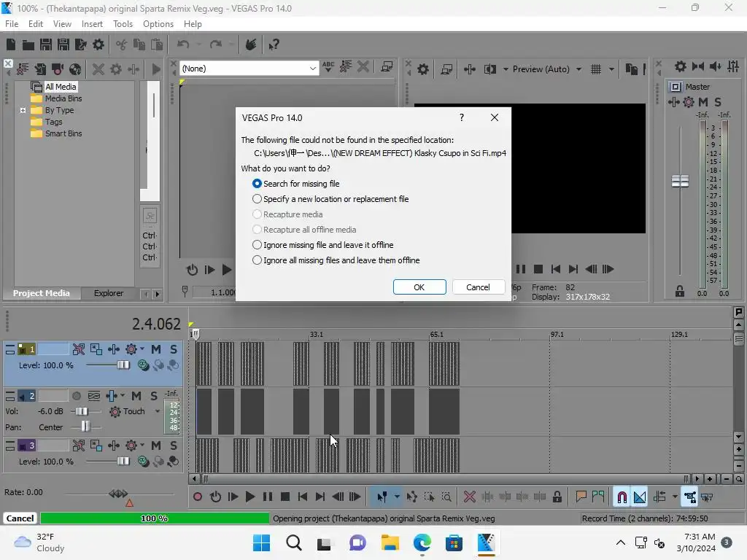Viewport: 747px width, 560px height.
Task: Open the Edit menu
Action: (35, 24)
